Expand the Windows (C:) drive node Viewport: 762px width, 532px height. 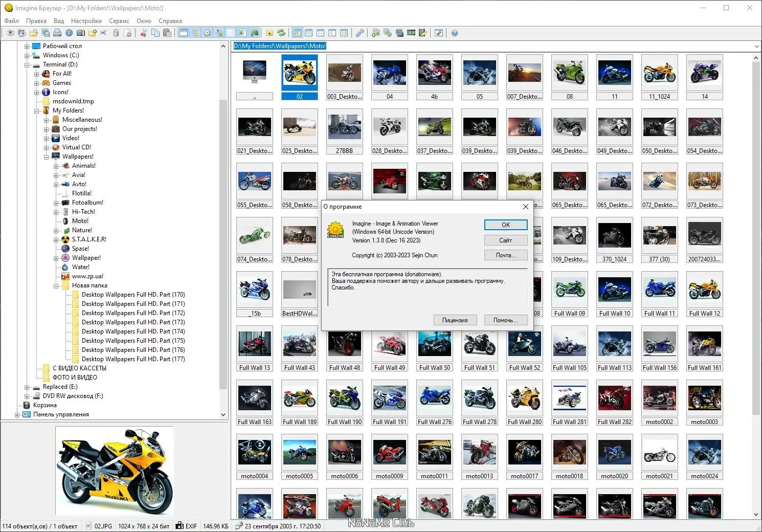pos(27,55)
